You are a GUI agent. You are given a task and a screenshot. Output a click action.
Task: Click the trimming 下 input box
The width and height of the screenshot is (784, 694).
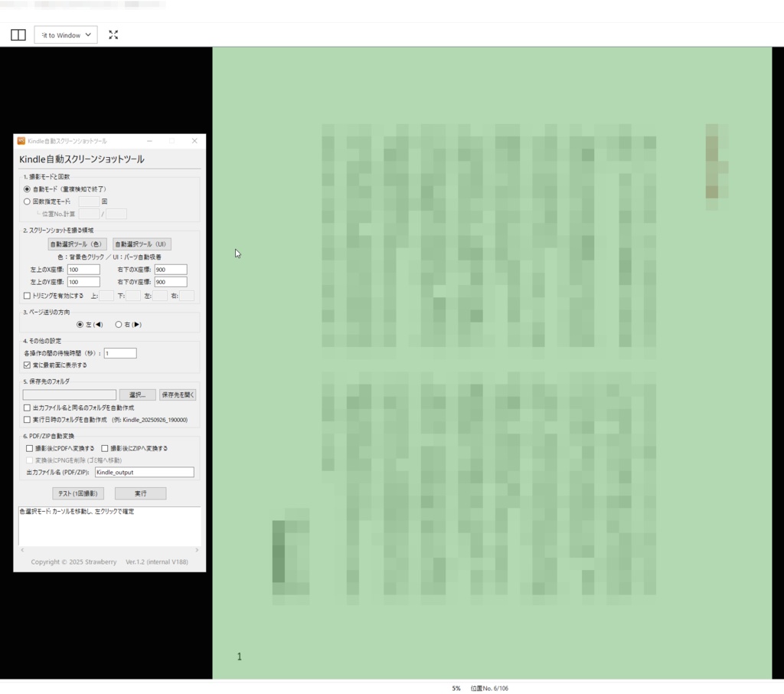click(x=133, y=296)
